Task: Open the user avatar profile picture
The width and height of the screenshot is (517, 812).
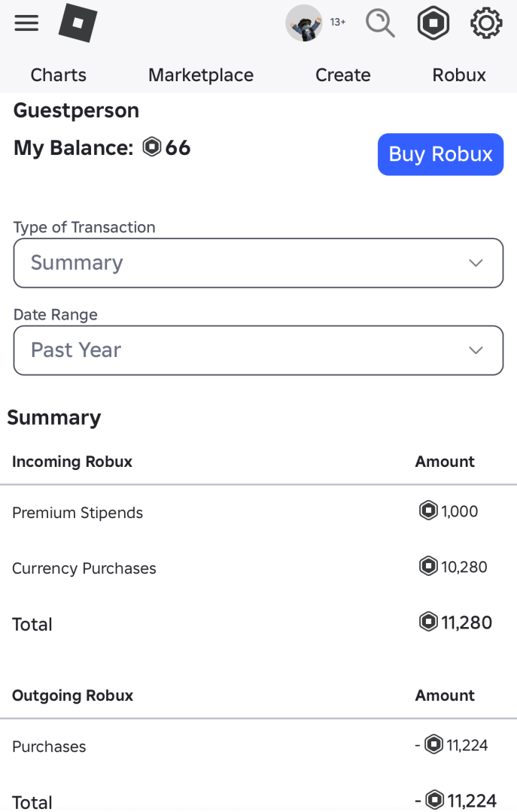Action: pyautogui.click(x=304, y=23)
